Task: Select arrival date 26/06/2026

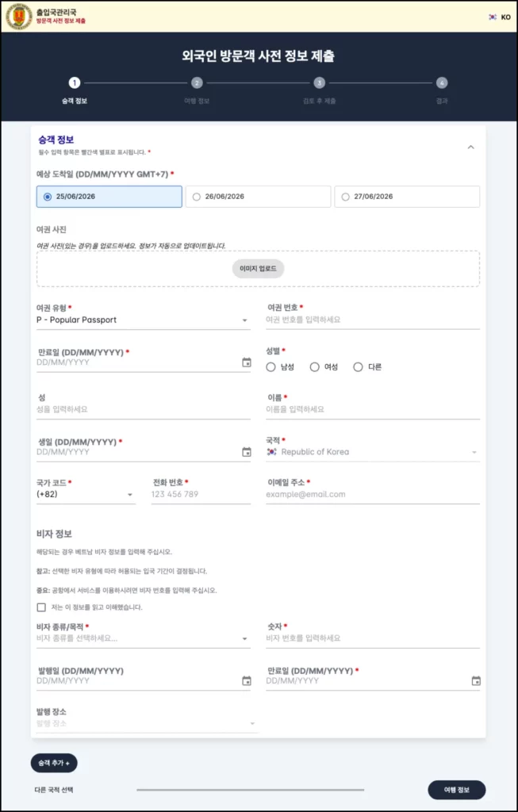Action: (x=258, y=197)
